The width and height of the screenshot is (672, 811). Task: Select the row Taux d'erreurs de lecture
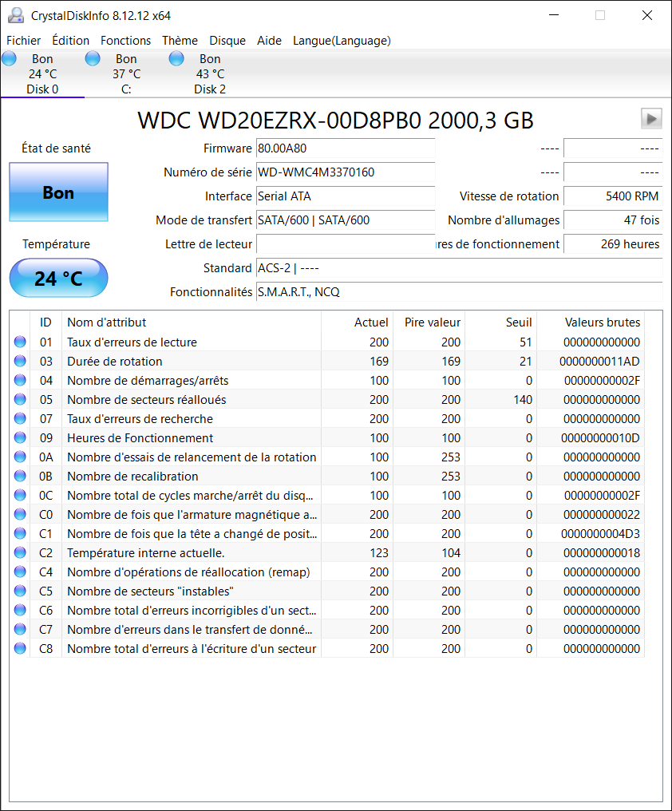tap(327, 342)
